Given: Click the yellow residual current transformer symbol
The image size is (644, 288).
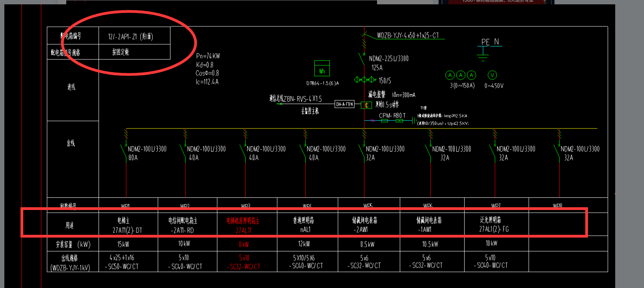Looking at the screenshot, I should tap(366, 105).
